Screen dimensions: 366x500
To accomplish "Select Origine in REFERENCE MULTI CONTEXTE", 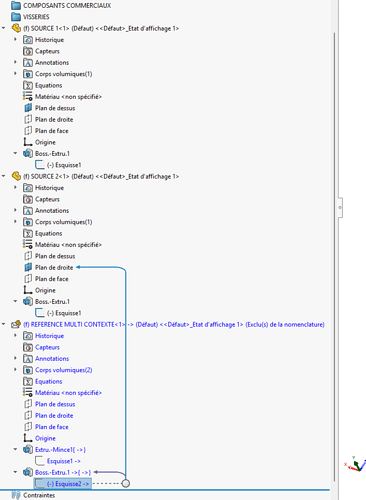I will tap(45, 438).
